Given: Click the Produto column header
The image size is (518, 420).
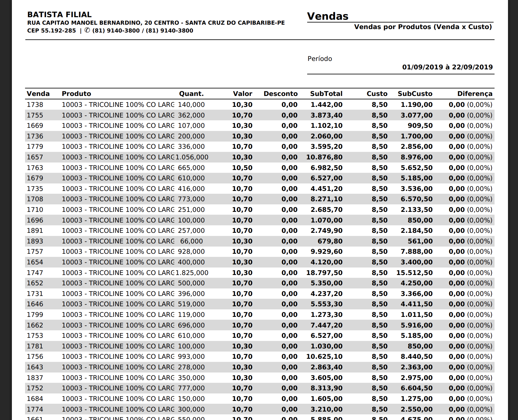Looking at the screenshot, I should tap(76, 94).
